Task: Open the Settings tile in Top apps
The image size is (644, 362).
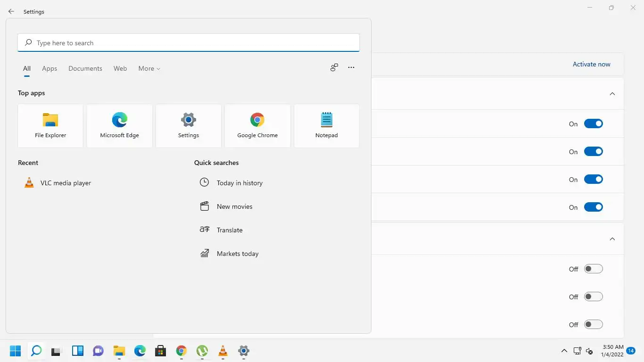Action: [x=189, y=126]
